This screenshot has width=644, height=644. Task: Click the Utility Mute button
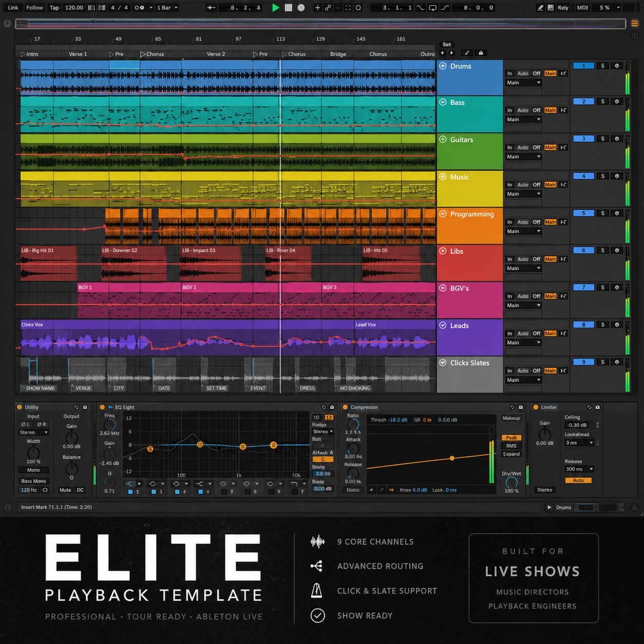(x=65, y=490)
